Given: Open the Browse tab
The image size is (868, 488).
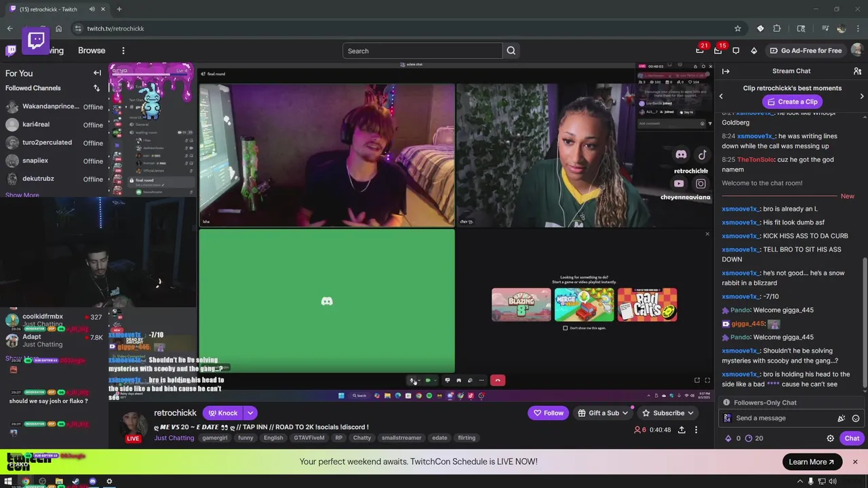Looking at the screenshot, I should point(92,51).
